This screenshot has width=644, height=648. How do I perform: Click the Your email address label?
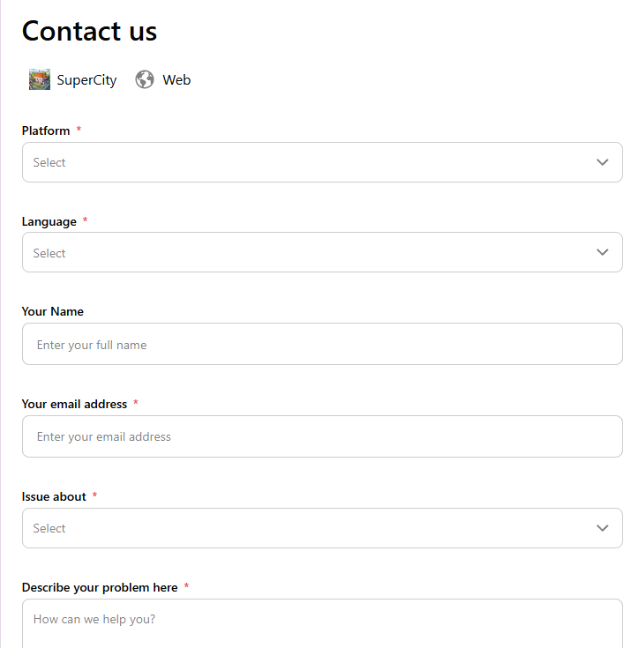click(x=74, y=404)
